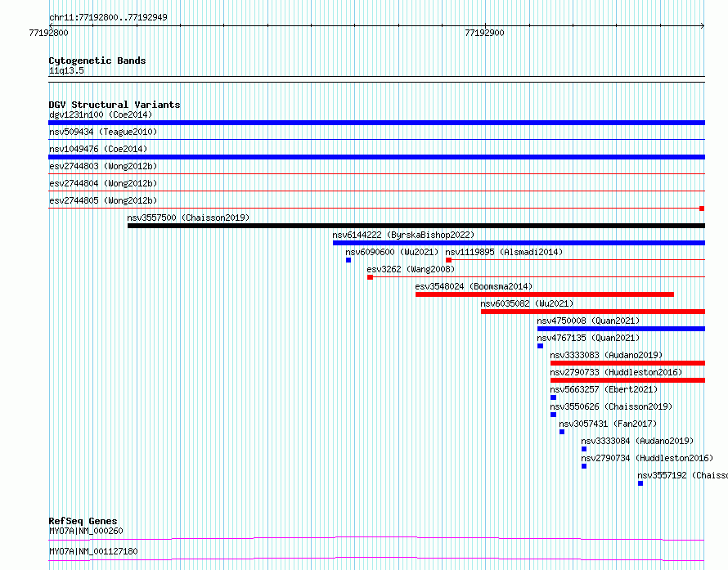Click the nsv3557500 (Chaisson2019) label text
The width and height of the screenshot is (728, 570).
point(188,218)
